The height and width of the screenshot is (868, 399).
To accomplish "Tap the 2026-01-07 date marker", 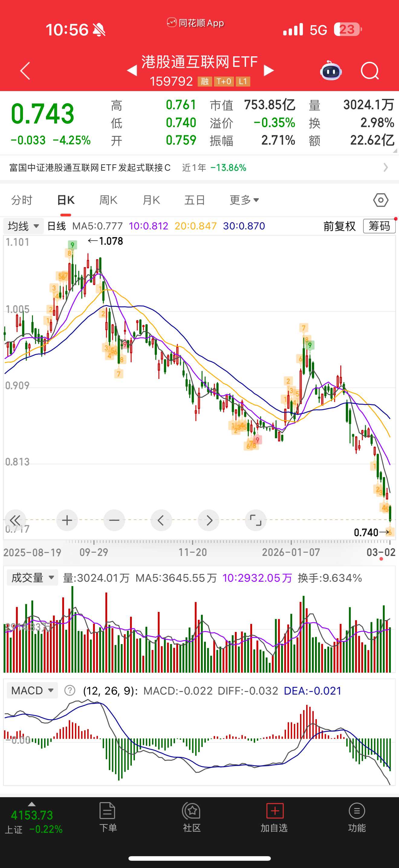I will point(291,552).
